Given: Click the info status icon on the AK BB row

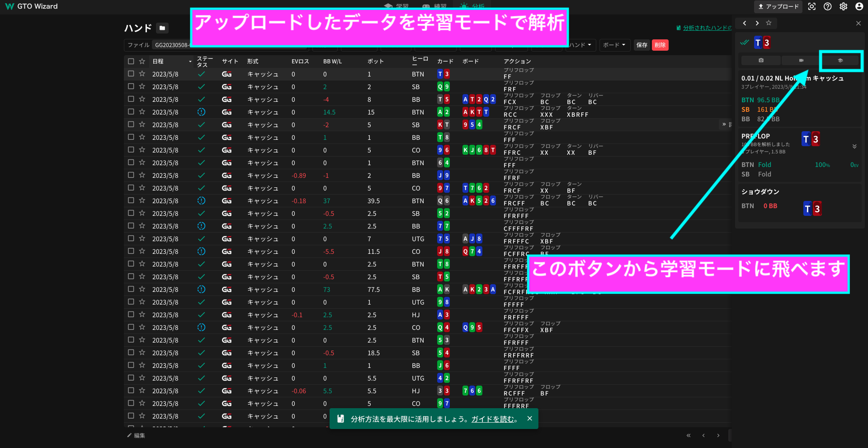Looking at the screenshot, I should (202, 289).
